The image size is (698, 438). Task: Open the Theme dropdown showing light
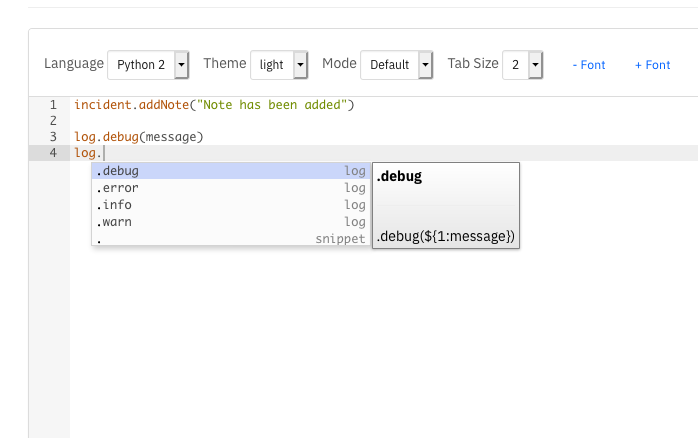pyautogui.click(x=279, y=65)
